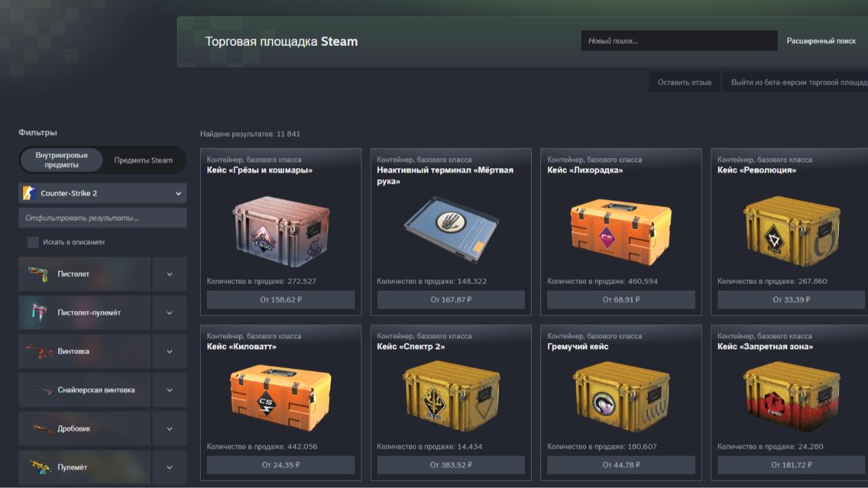Click Количество в продаже: 14,434 text
Screen dimensions: 868x488
(x=430, y=447)
